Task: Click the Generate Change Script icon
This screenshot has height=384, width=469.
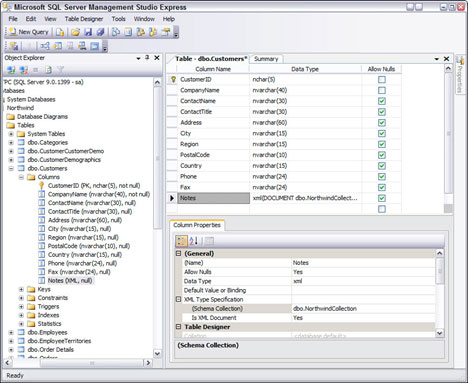Action: 14,46
